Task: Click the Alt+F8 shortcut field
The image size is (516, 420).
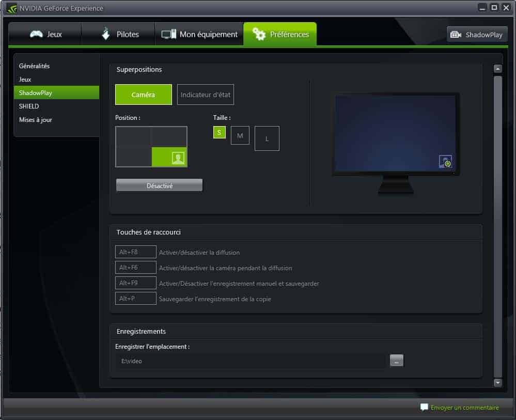Action: pos(135,252)
